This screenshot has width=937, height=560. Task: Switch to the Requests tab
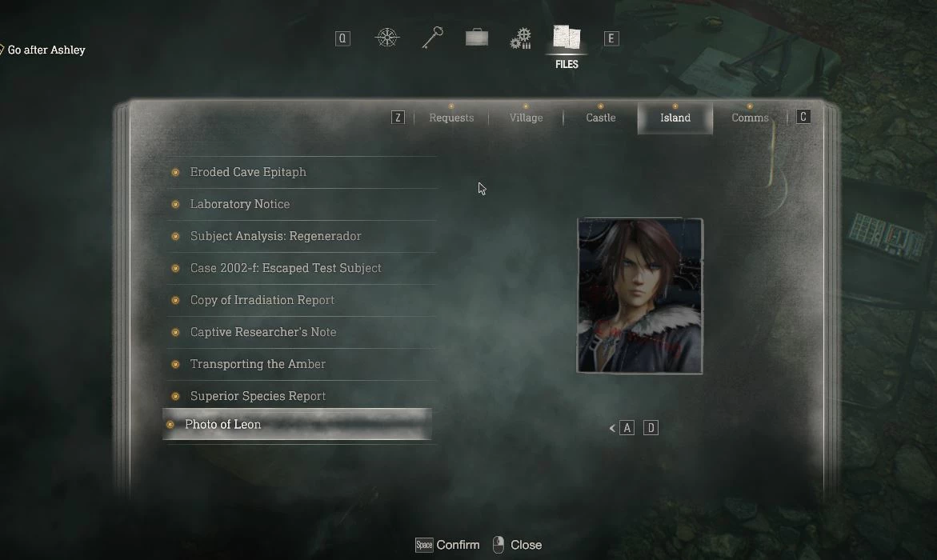click(x=451, y=118)
